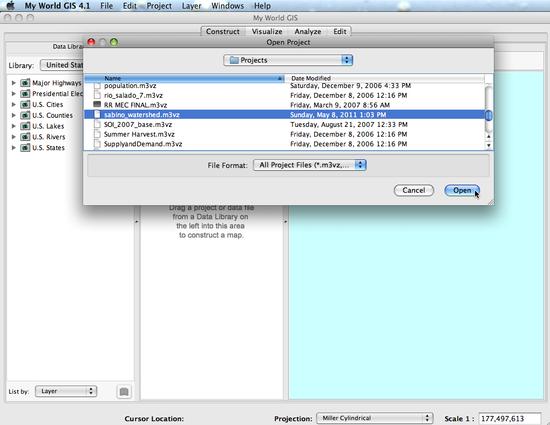Click the Apple menu icon
This screenshot has width=550, height=425.
pyautogui.click(x=11, y=6)
